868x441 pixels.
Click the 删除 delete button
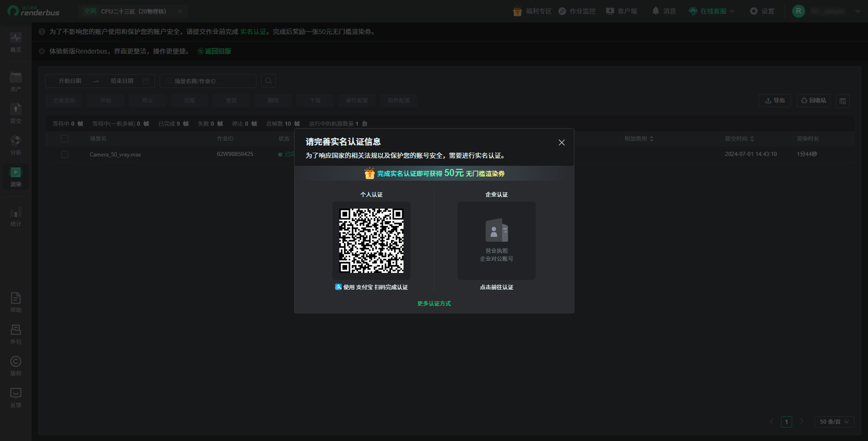(x=273, y=101)
